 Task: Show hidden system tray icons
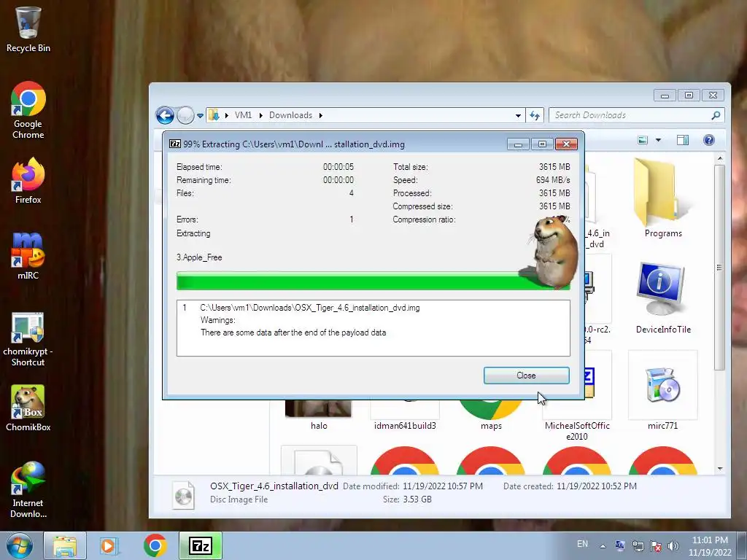603,546
